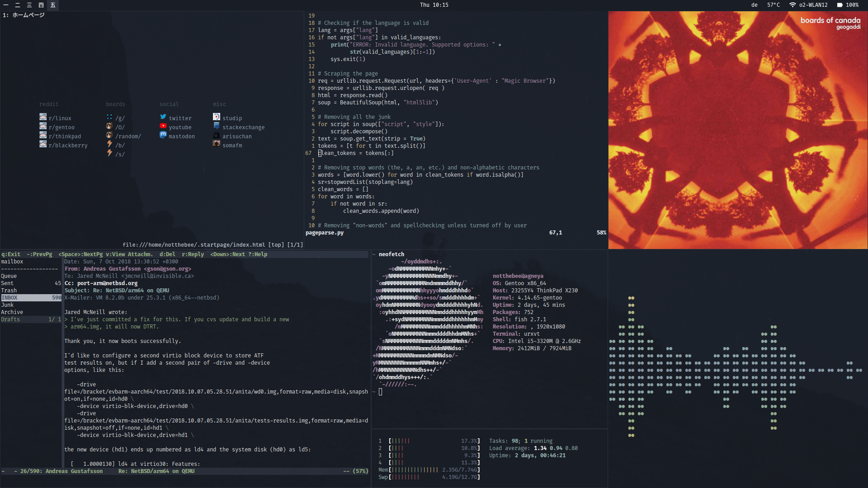Viewport: 868px width, 488px height.
Task: Click the lightning bolt icon beside /s/
Action: (x=109, y=153)
